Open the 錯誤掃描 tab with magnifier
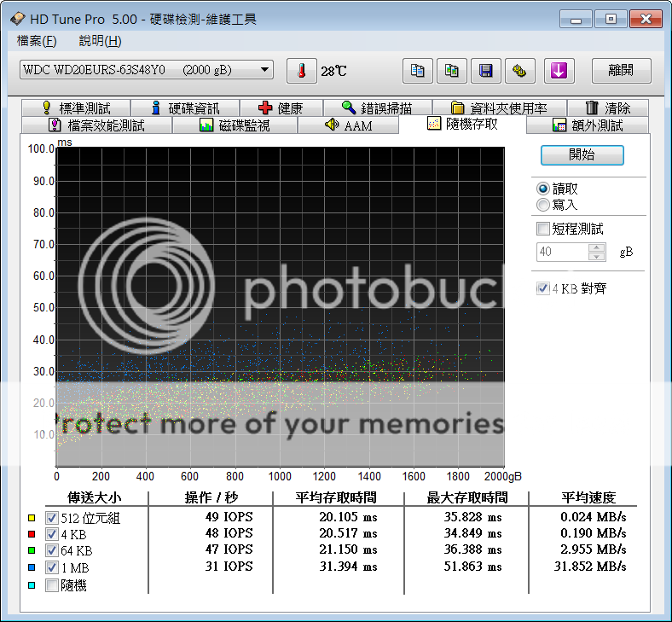Viewport: 672px width, 622px height. click(x=376, y=108)
